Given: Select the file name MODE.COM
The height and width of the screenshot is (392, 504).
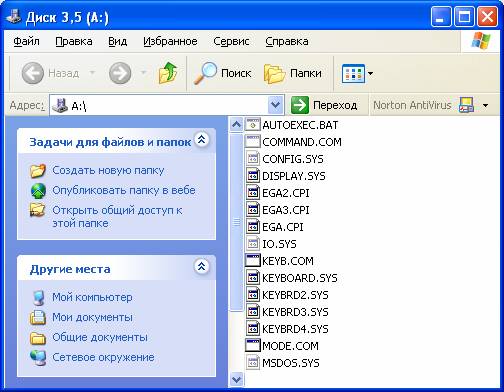Looking at the screenshot, I should (x=290, y=346).
